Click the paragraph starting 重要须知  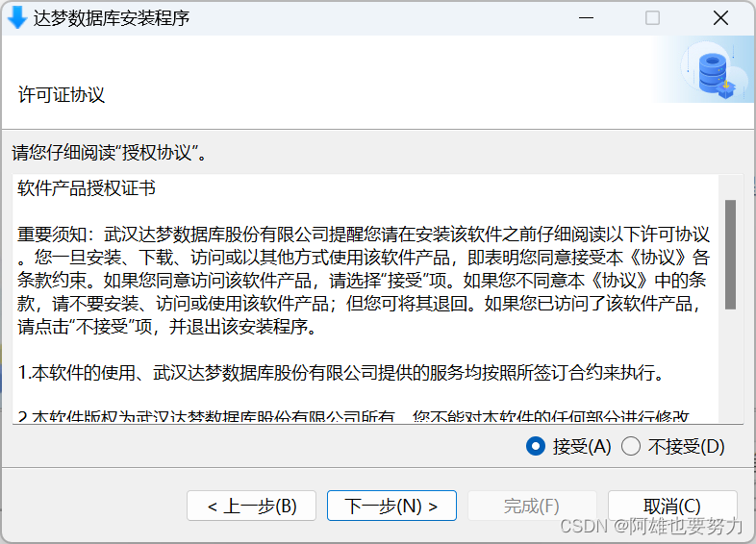(364, 281)
